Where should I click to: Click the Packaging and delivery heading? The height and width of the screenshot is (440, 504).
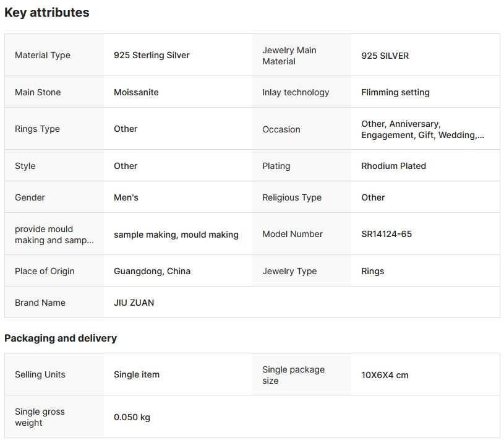(61, 338)
